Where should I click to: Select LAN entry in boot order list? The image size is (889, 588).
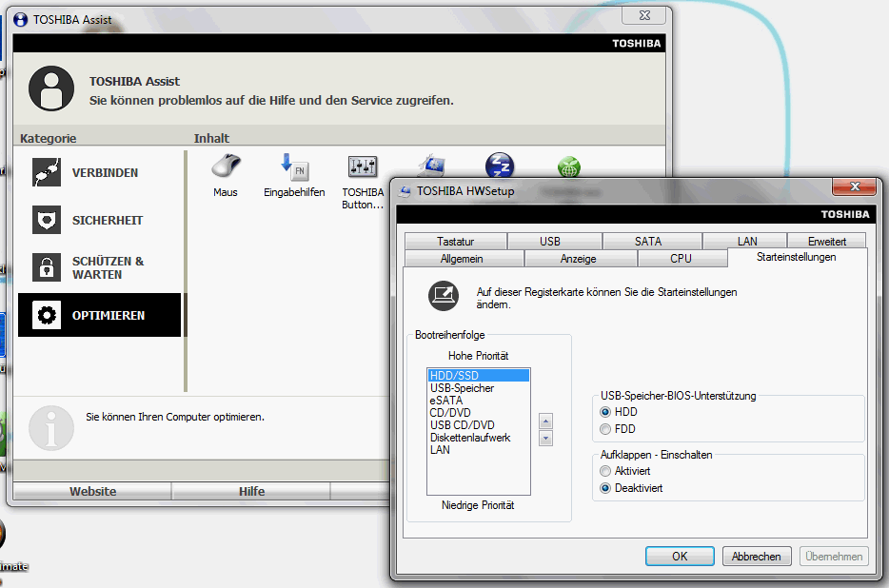479,450
